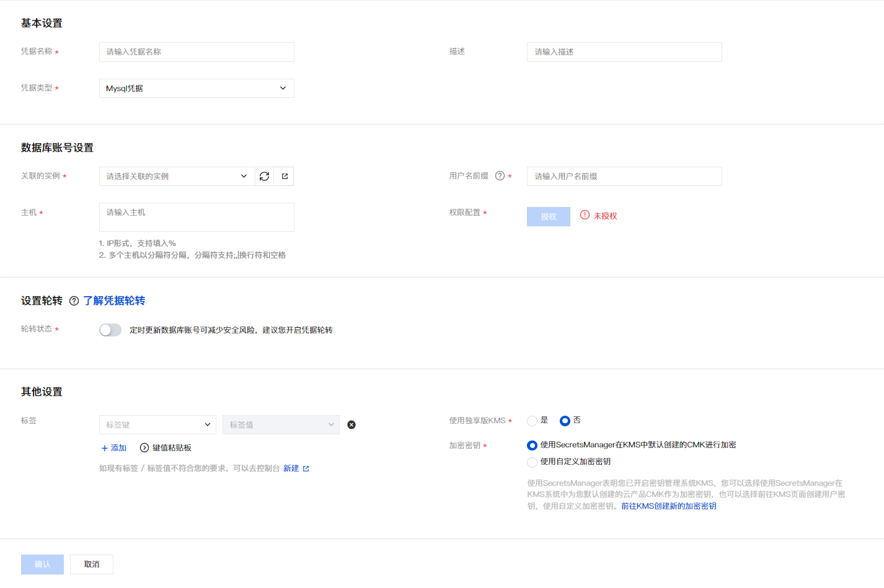Image resolution: width=884 pixels, height=588 pixels.
Task: Select 使用自定义加密密钥 radio option
Action: [x=532, y=462]
